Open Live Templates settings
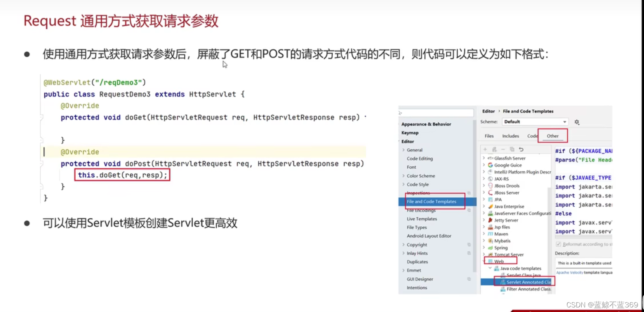The height and width of the screenshot is (312, 644). click(422, 219)
